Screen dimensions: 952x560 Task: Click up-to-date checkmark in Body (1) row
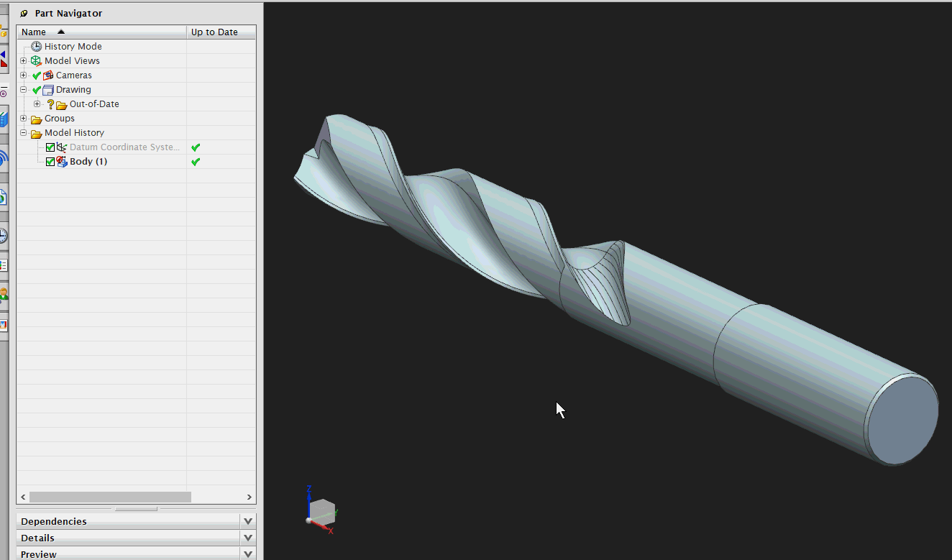[x=196, y=162]
